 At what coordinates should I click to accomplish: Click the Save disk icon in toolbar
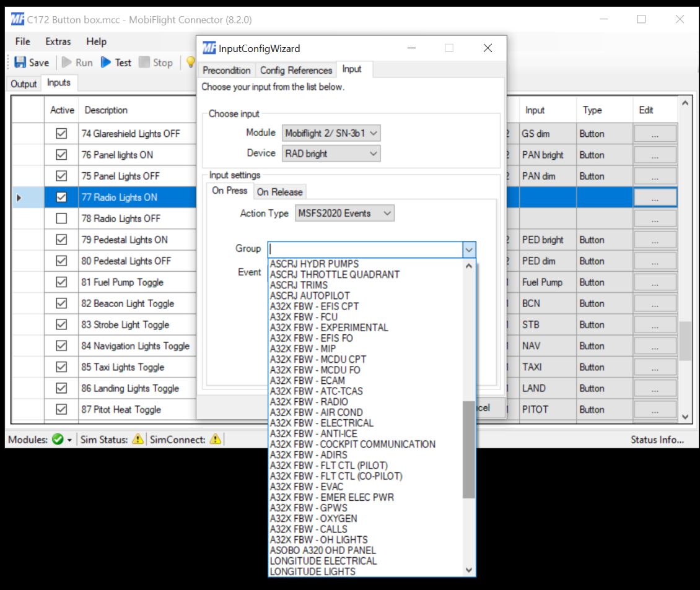pyautogui.click(x=20, y=63)
